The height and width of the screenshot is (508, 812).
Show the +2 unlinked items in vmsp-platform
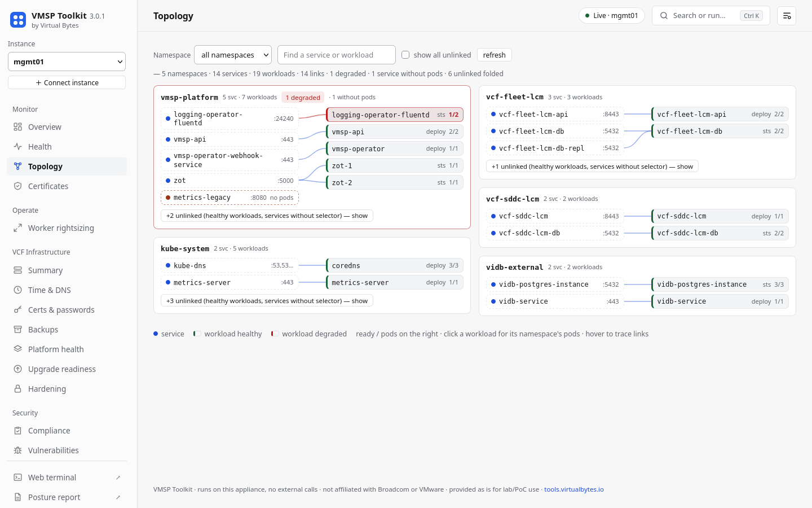point(267,216)
